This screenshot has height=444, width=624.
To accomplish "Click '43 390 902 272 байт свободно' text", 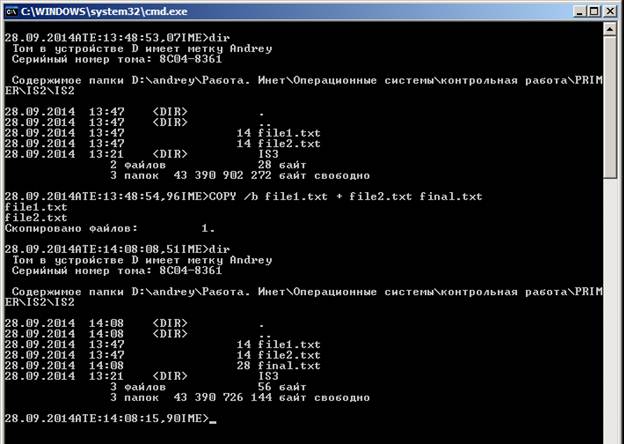I will 272,175.
